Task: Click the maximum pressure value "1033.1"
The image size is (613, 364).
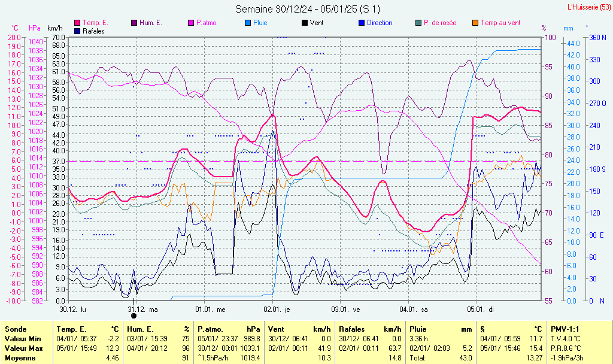Action: (250, 348)
